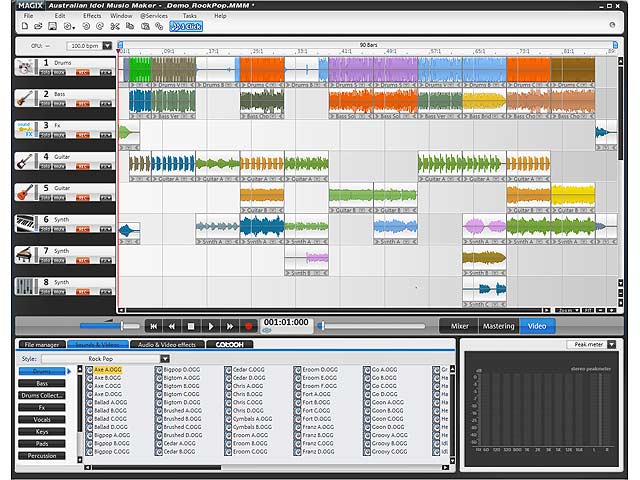Start recording with the red record button

pyautogui.click(x=249, y=326)
